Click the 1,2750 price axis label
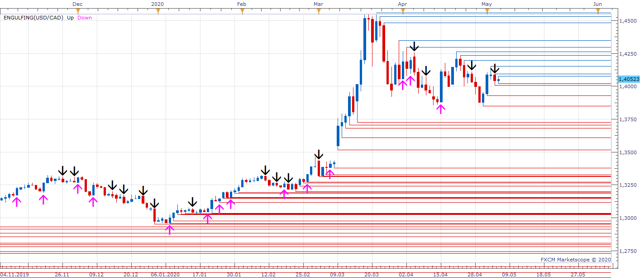 coord(629,251)
